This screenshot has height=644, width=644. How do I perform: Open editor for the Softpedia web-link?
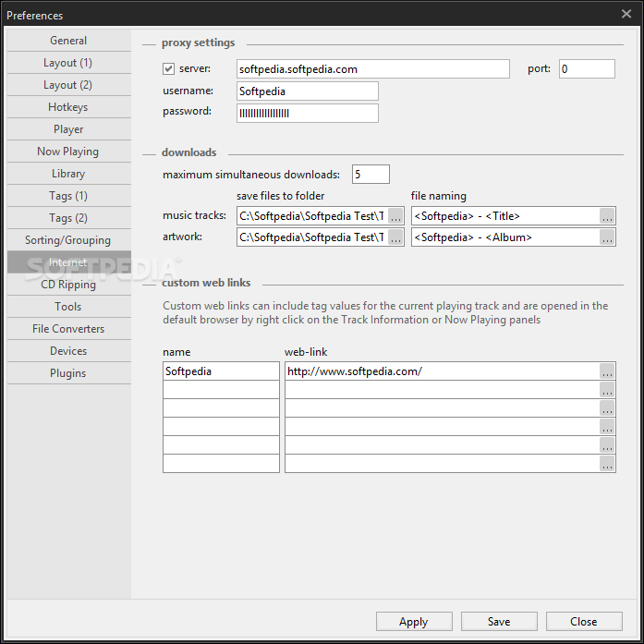point(607,371)
